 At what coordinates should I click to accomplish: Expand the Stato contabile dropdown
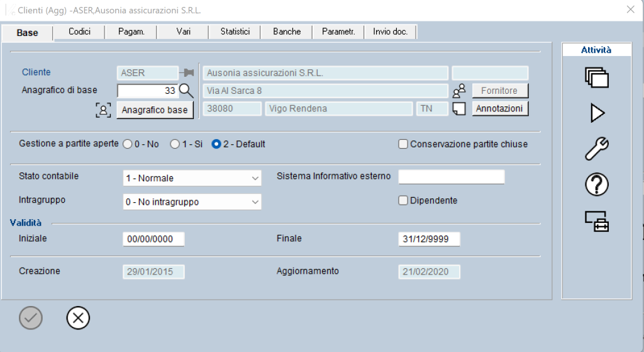coord(192,178)
